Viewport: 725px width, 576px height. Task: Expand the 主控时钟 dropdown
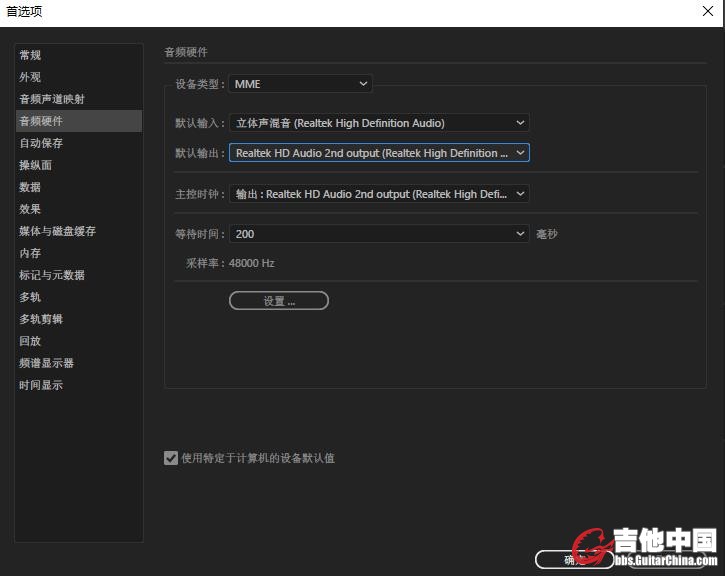(379, 194)
